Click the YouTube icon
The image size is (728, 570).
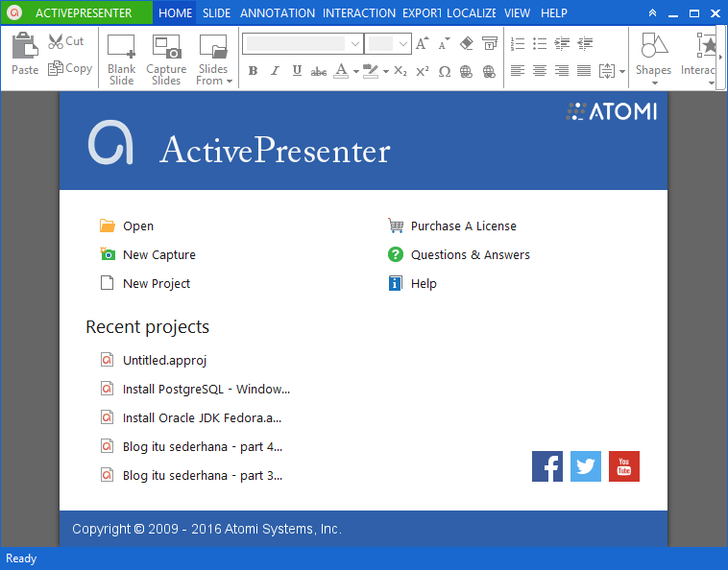(624, 466)
